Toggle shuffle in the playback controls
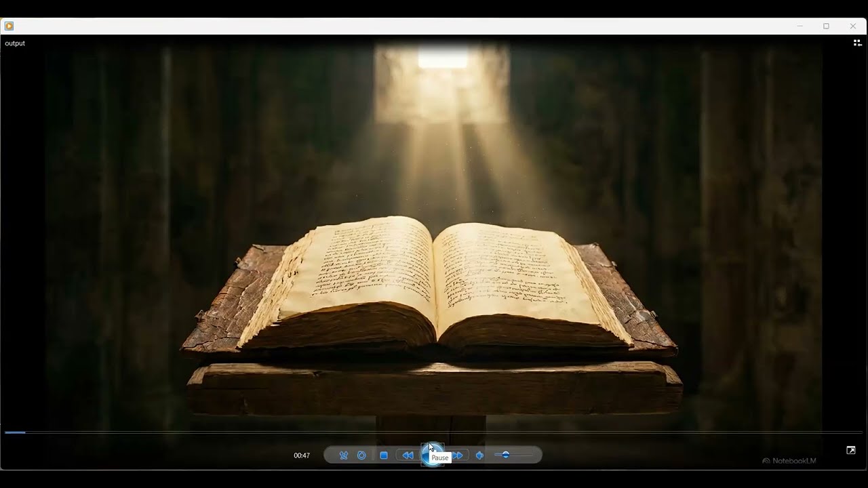868x488 pixels. coord(344,455)
